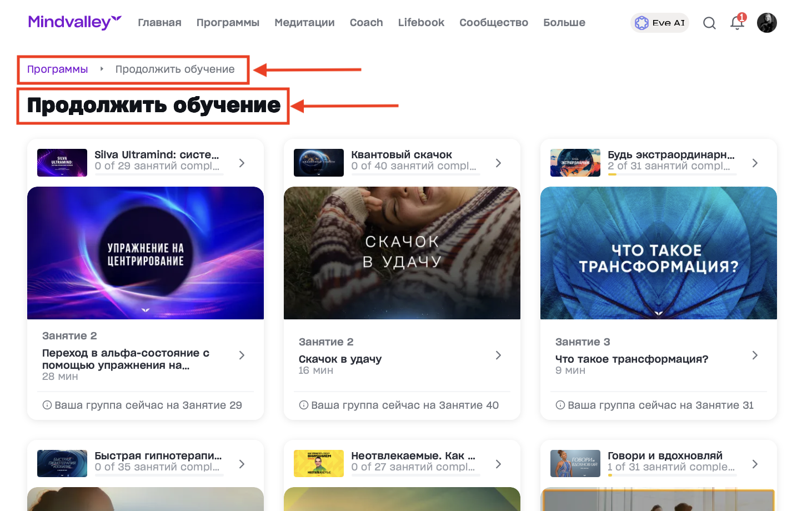The width and height of the screenshot is (812, 511).
Task: Go to the Главная menu item
Action: point(159,23)
